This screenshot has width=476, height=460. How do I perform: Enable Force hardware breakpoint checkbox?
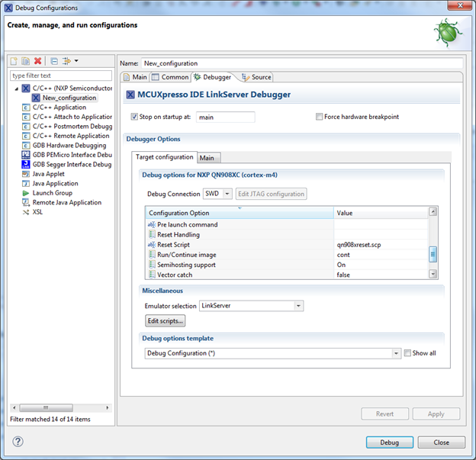pos(319,117)
